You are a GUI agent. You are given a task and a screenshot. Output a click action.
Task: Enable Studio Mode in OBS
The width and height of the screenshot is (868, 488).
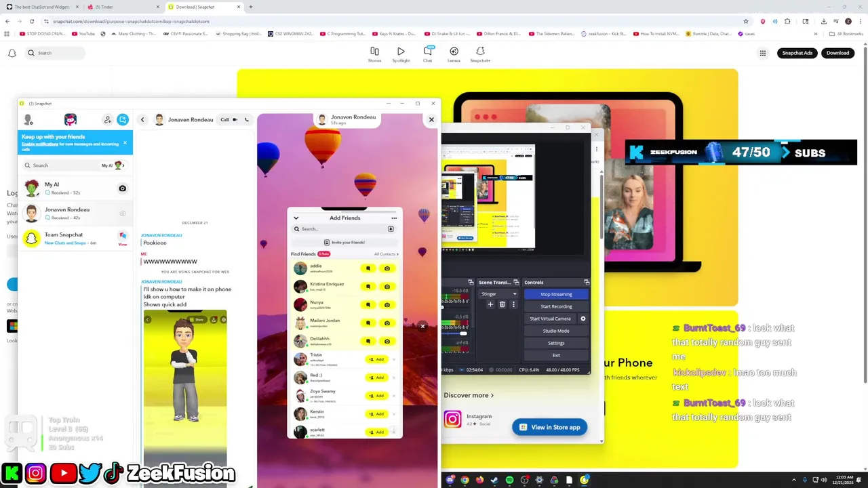(556, 331)
